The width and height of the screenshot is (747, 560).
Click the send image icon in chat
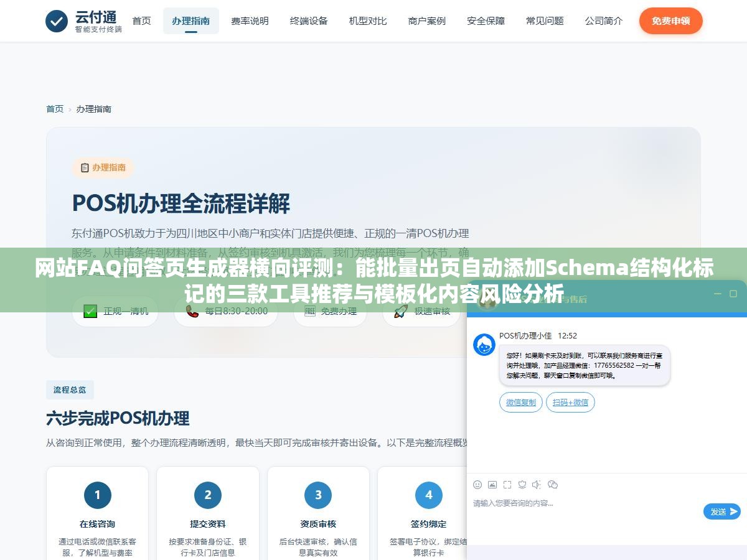(492, 484)
